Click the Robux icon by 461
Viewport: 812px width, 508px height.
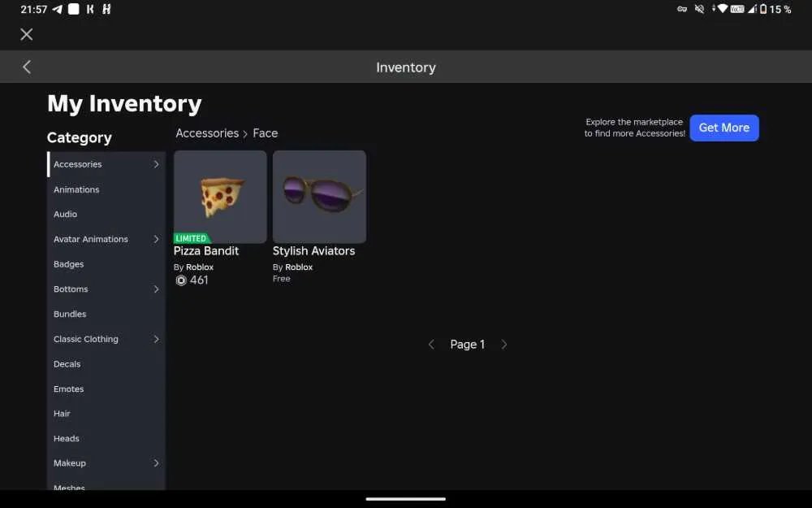[181, 280]
